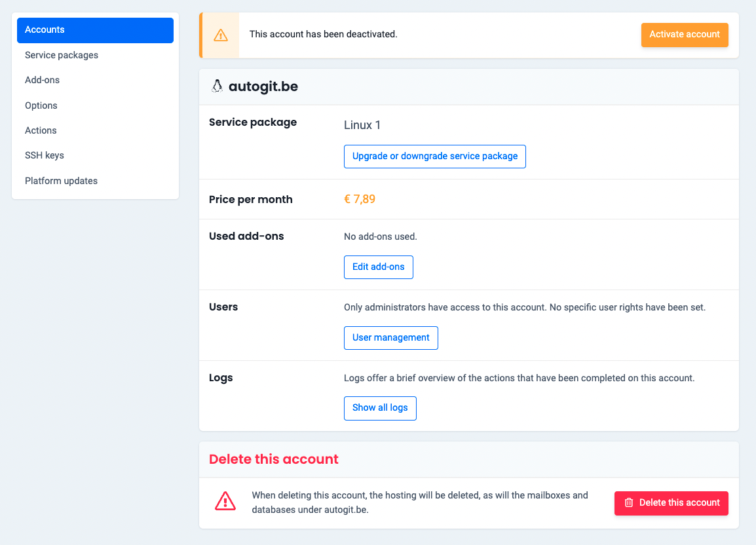Screen dimensions: 756x545
Task: Click the Edit add-ons button
Action: (378, 267)
